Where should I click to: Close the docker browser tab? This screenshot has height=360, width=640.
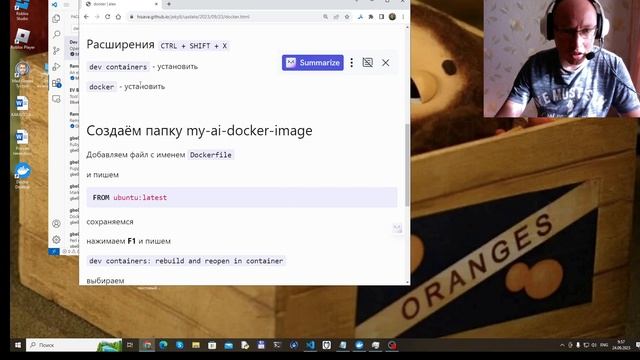[156, 4]
